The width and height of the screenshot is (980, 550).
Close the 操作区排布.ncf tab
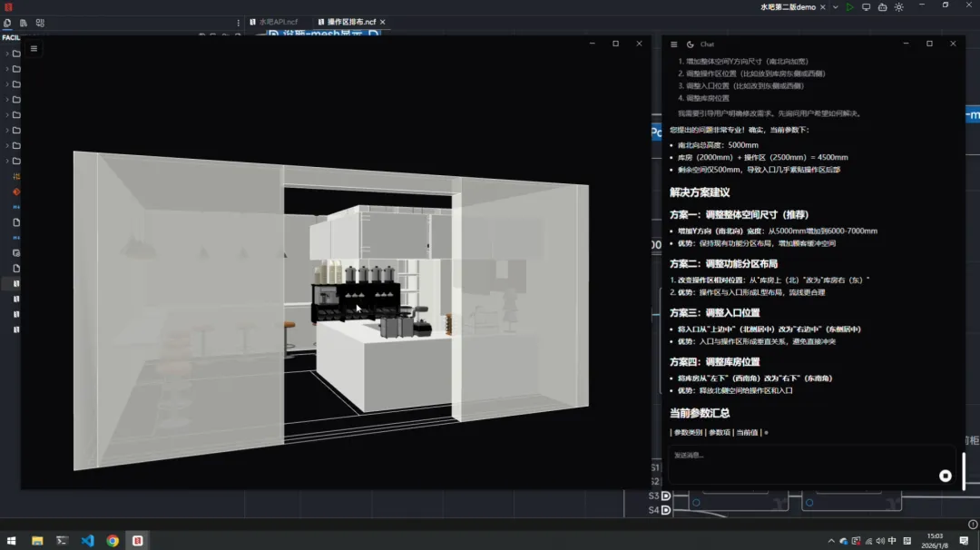point(383,22)
